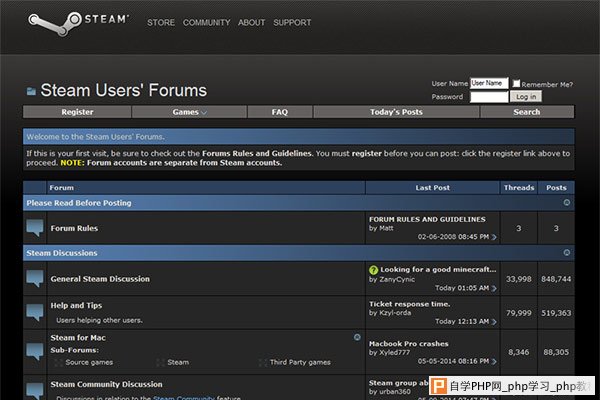Open Macbook Pro crashes thread
This screenshot has height=400, width=600.
coord(409,344)
